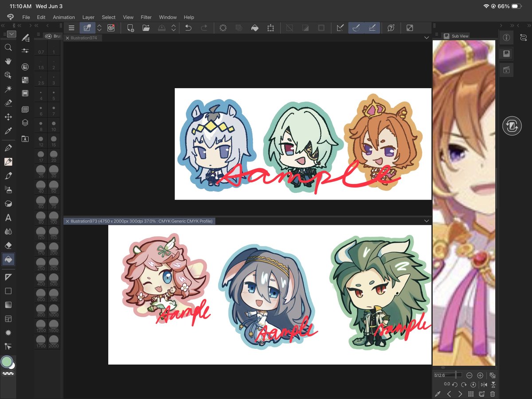Open the Tool Property sliders icon
The width and height of the screenshot is (532, 399).
25,51
